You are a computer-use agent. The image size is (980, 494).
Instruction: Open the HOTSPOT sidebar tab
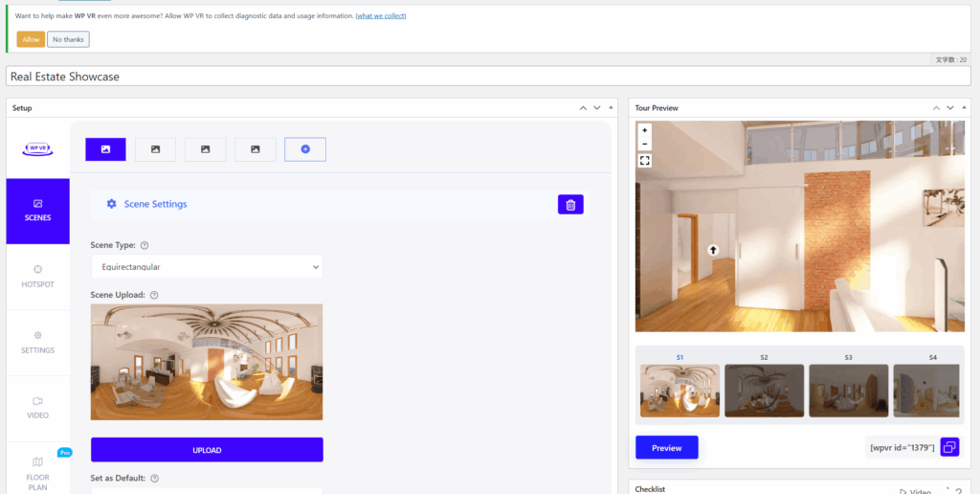click(x=37, y=277)
